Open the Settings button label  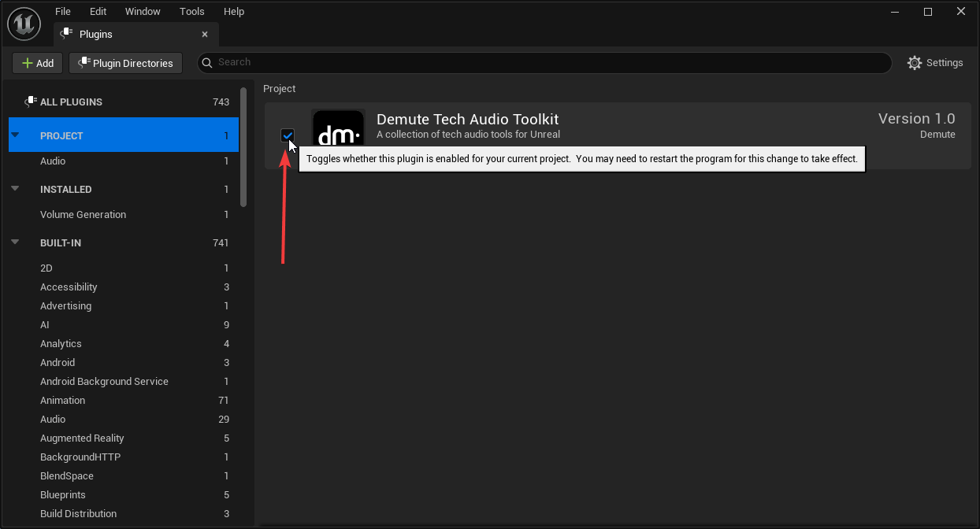coord(945,63)
